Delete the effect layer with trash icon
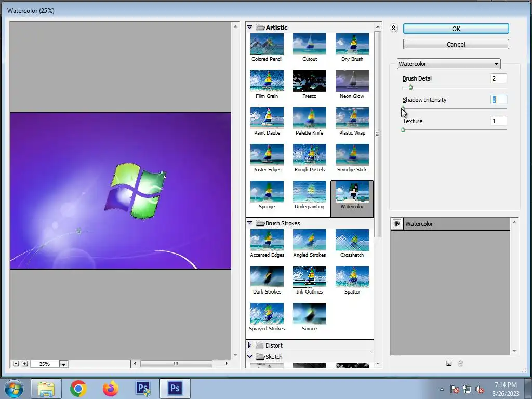The image size is (532, 399). [x=460, y=363]
